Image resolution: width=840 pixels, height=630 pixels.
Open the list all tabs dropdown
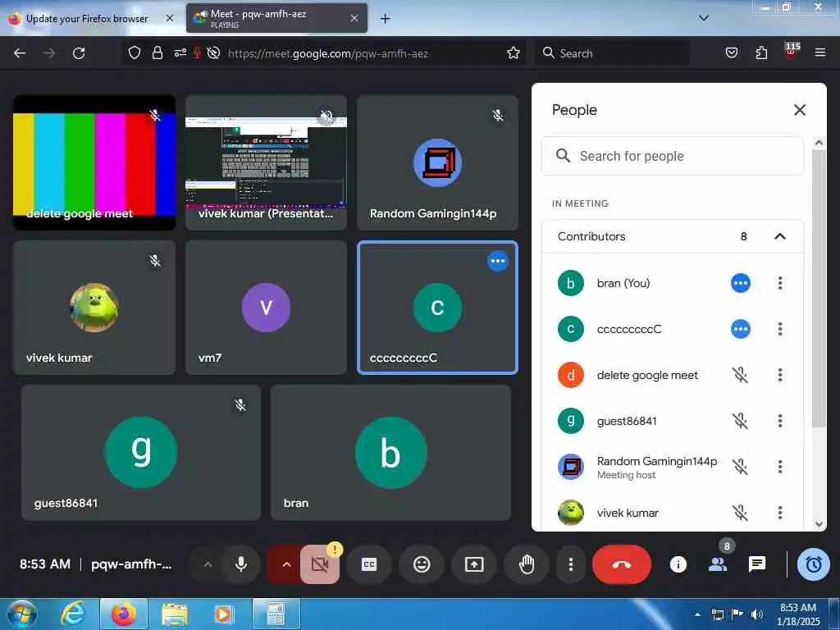click(704, 18)
